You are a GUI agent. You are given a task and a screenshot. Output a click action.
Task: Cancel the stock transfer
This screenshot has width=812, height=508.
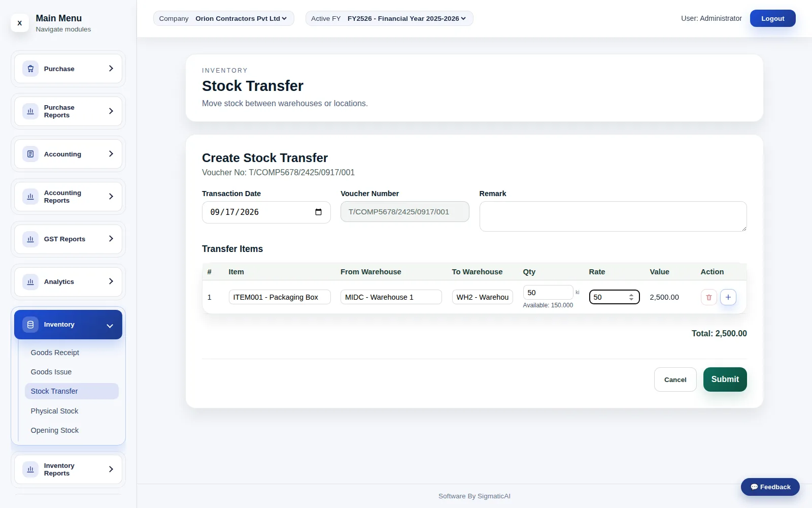pos(675,379)
